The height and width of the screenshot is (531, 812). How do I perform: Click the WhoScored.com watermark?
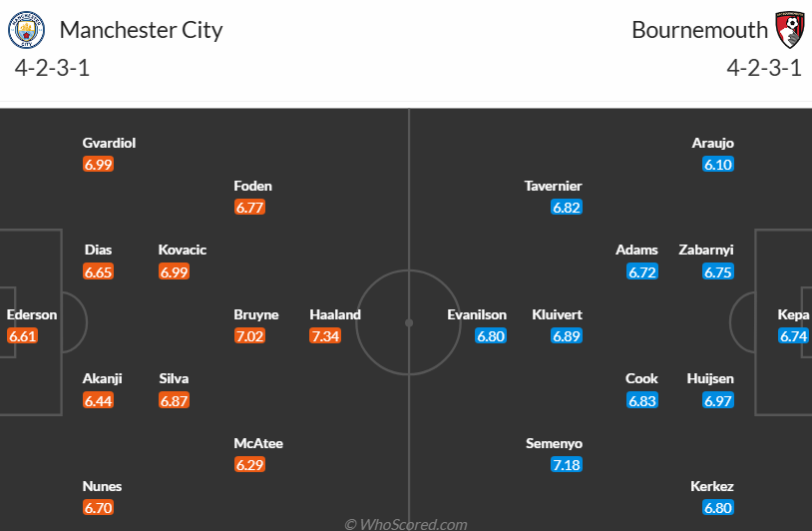[x=406, y=524]
